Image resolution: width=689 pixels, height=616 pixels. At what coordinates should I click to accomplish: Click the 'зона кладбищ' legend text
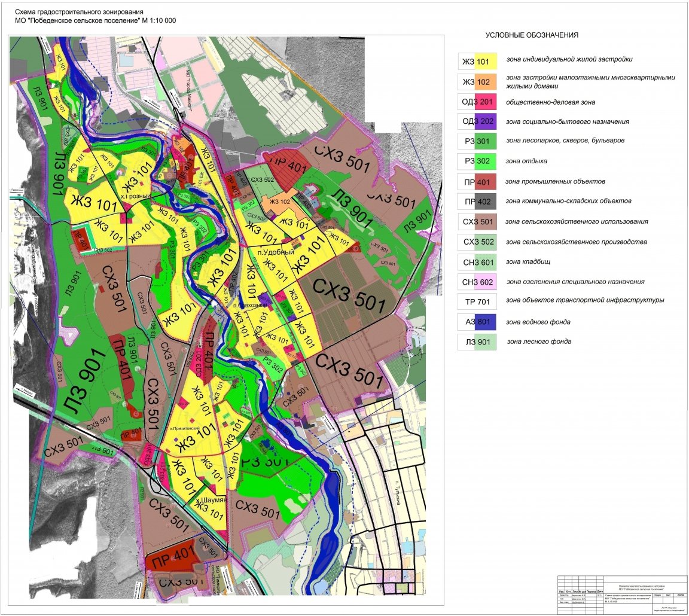[x=528, y=262]
